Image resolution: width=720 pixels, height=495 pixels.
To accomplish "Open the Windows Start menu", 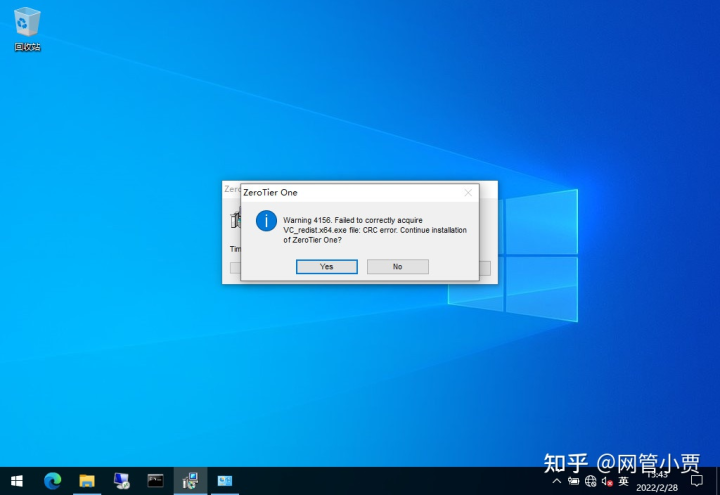I will tap(17, 481).
